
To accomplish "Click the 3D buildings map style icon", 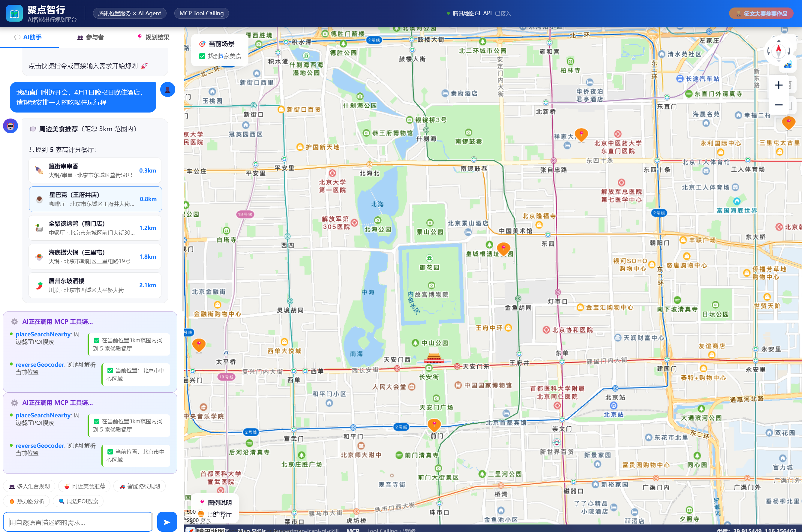I will 787,65.
